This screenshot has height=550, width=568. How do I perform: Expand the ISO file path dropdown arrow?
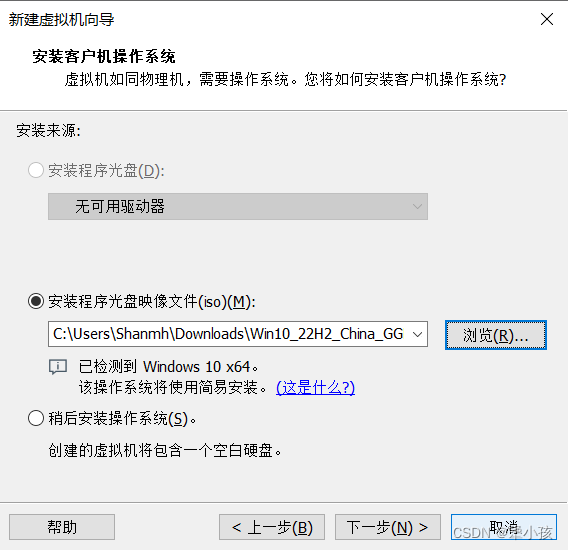(418, 334)
